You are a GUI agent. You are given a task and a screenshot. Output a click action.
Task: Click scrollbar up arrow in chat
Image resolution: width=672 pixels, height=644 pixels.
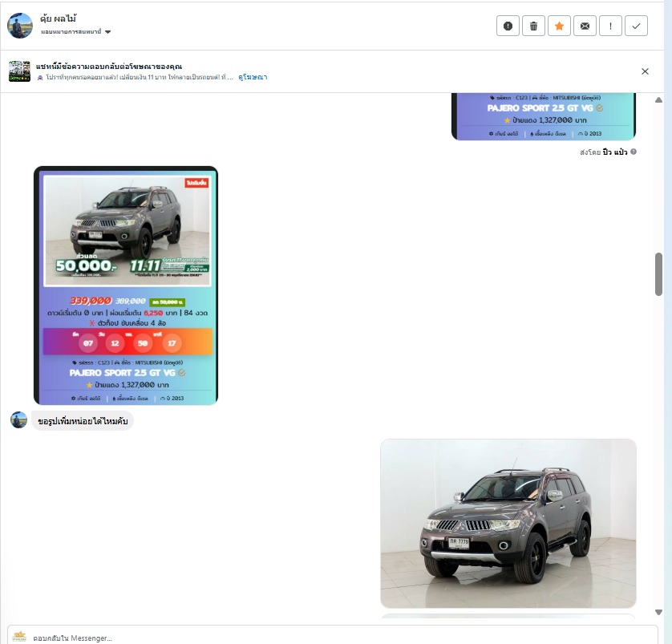(658, 99)
